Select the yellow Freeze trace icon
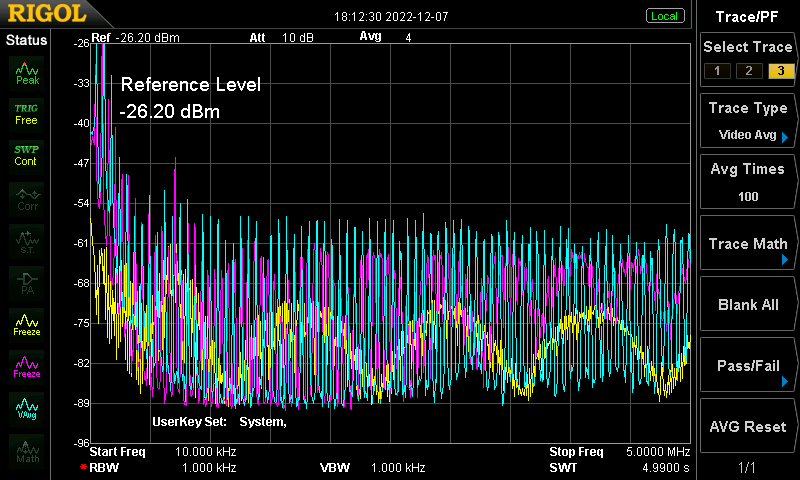Screen dimensions: 800x480 tap(27, 325)
